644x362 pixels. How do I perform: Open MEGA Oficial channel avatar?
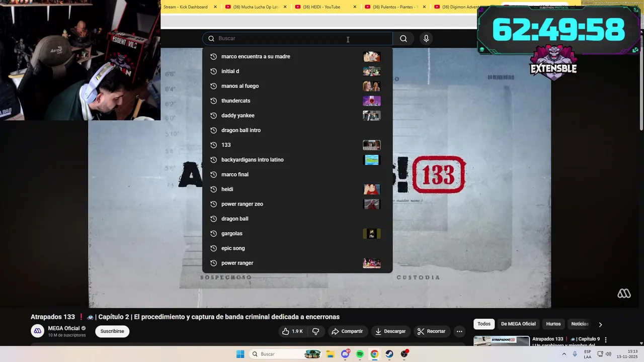point(38,331)
